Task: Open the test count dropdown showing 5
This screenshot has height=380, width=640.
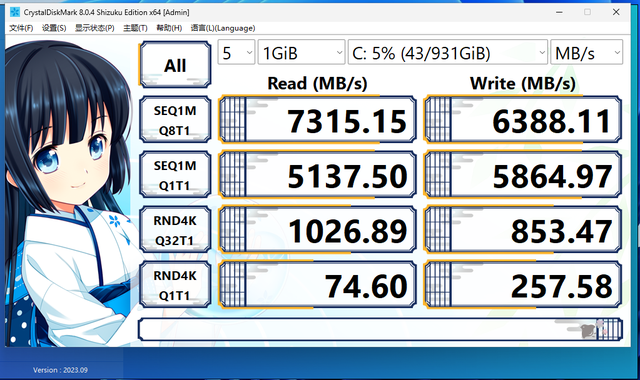Action: 236,52
